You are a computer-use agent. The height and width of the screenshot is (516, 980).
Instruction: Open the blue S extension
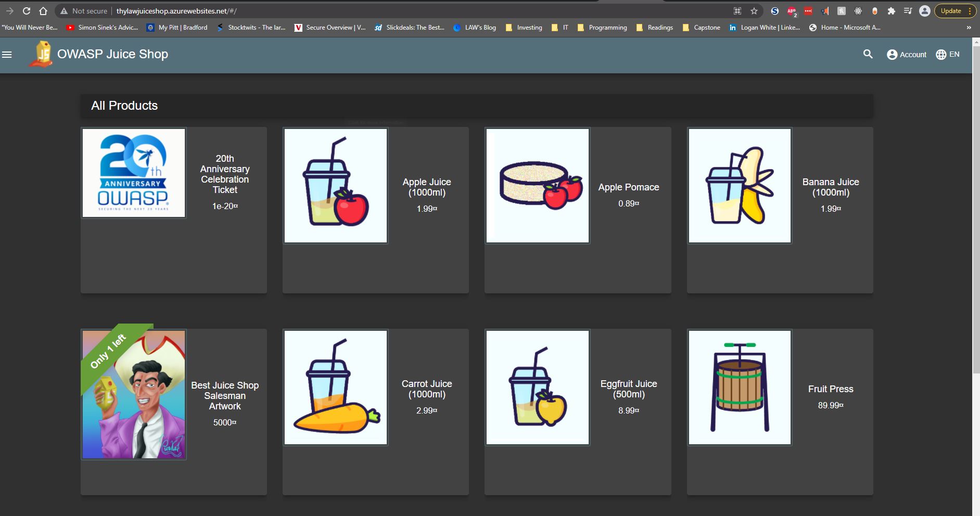774,11
